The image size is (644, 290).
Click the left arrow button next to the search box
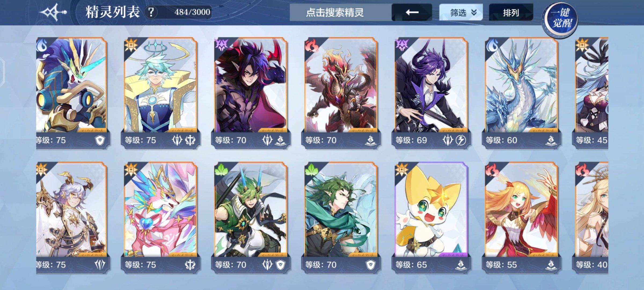pos(412,12)
